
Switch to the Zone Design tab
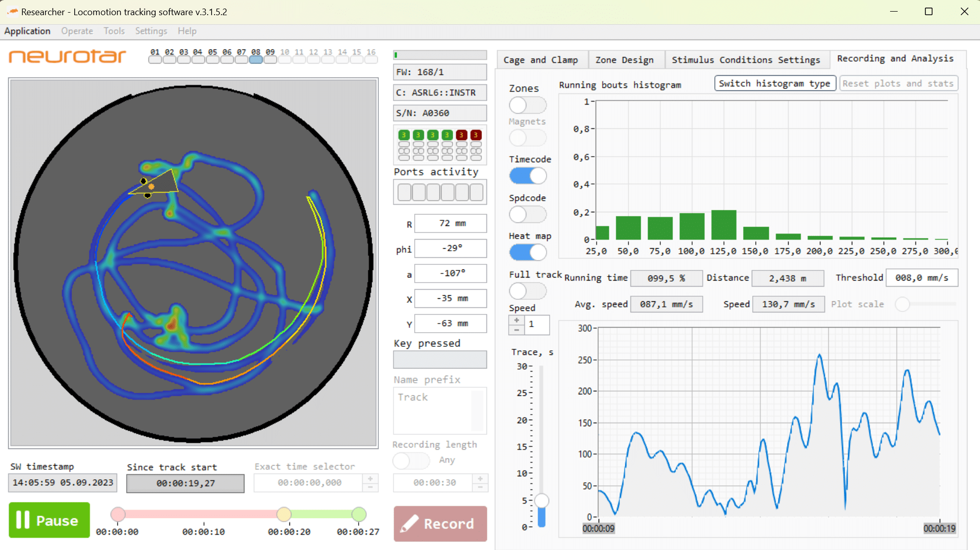(625, 59)
